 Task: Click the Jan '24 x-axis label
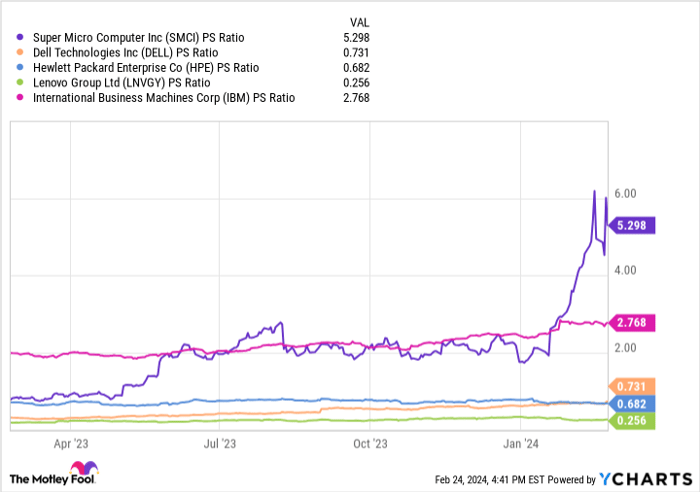(521, 444)
